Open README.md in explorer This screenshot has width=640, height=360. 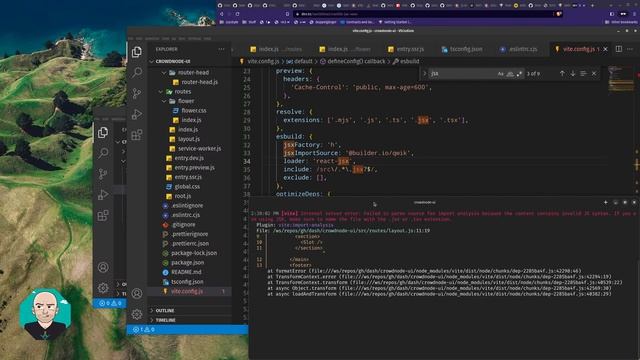click(186, 272)
